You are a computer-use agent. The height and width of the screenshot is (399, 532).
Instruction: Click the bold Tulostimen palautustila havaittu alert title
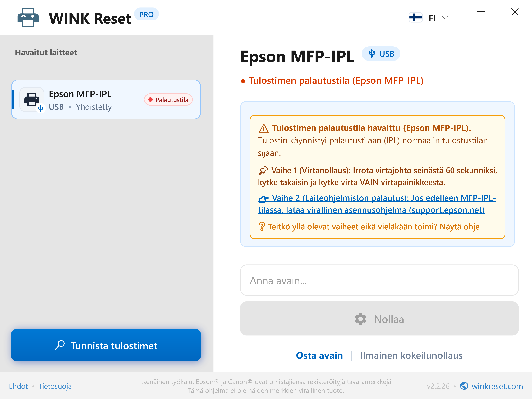coord(371,128)
